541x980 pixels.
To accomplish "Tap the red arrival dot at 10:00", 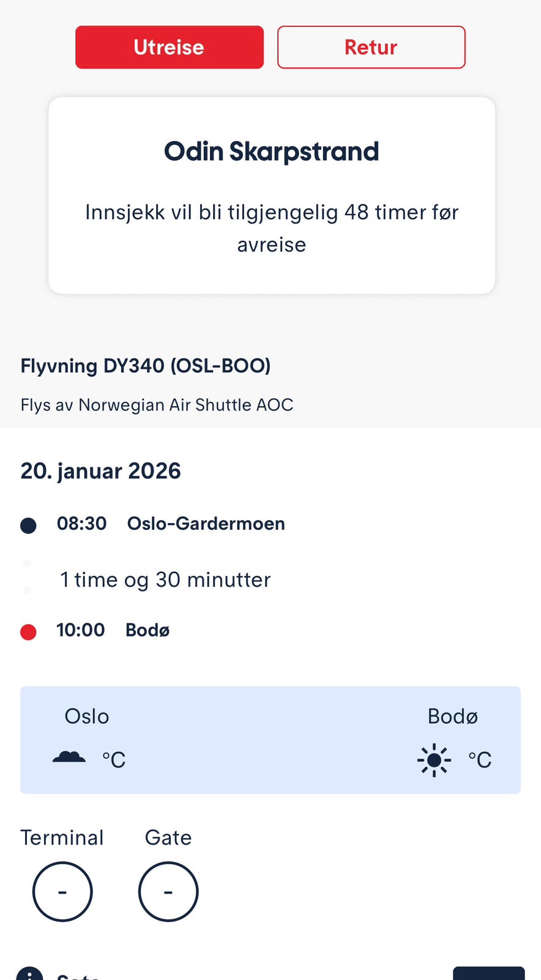I will (28, 631).
